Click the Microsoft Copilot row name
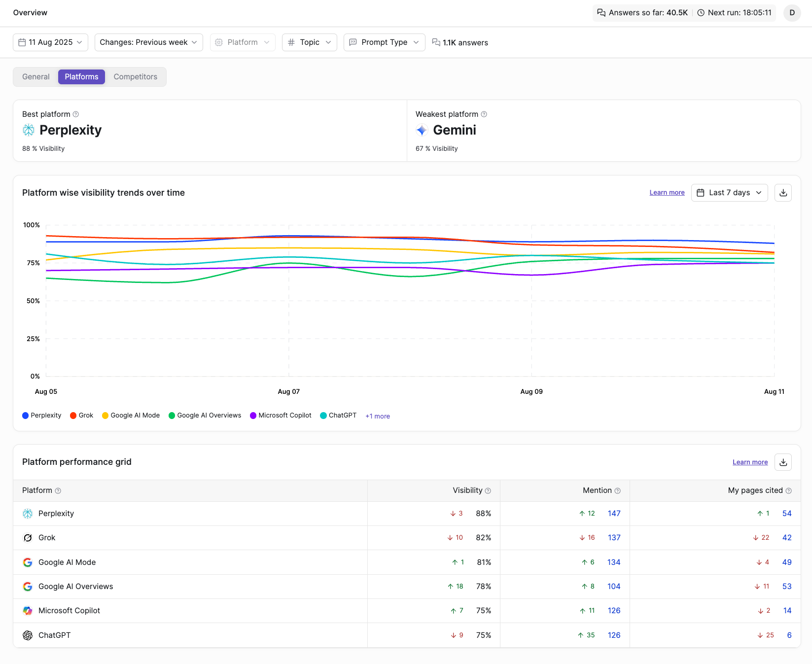The height and width of the screenshot is (664, 812). tap(70, 611)
